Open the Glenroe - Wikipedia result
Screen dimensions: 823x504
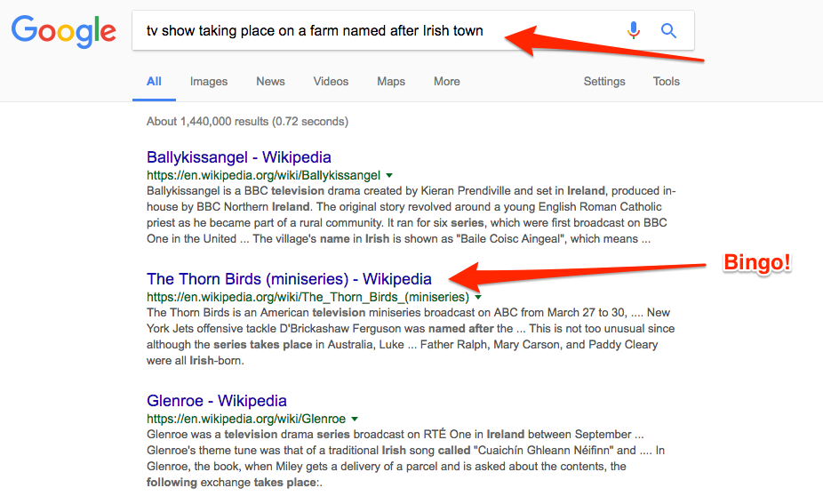tap(217, 401)
